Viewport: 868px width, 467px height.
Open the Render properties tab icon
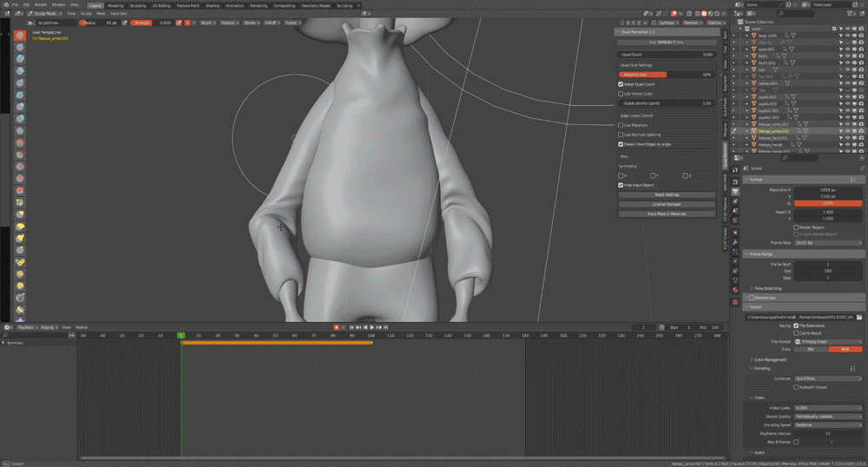click(x=735, y=181)
